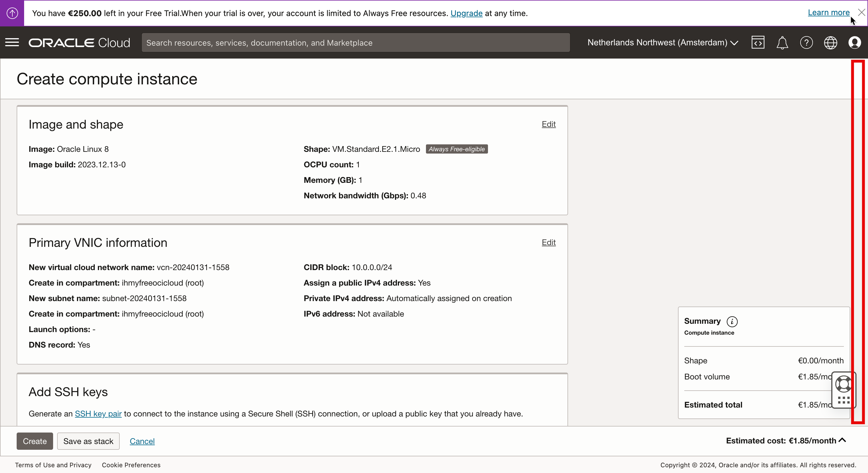Open Cloud Shell developer tools icon

pyautogui.click(x=758, y=42)
